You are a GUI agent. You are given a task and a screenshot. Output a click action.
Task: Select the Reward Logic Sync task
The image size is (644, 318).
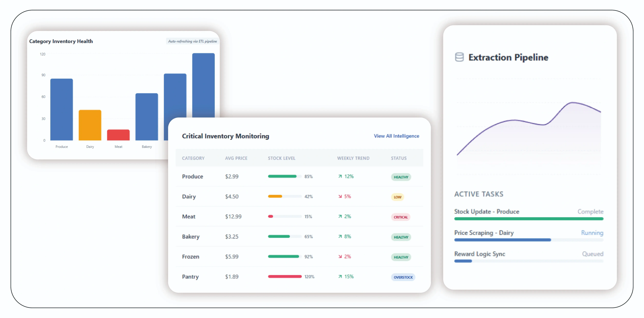pos(480,254)
